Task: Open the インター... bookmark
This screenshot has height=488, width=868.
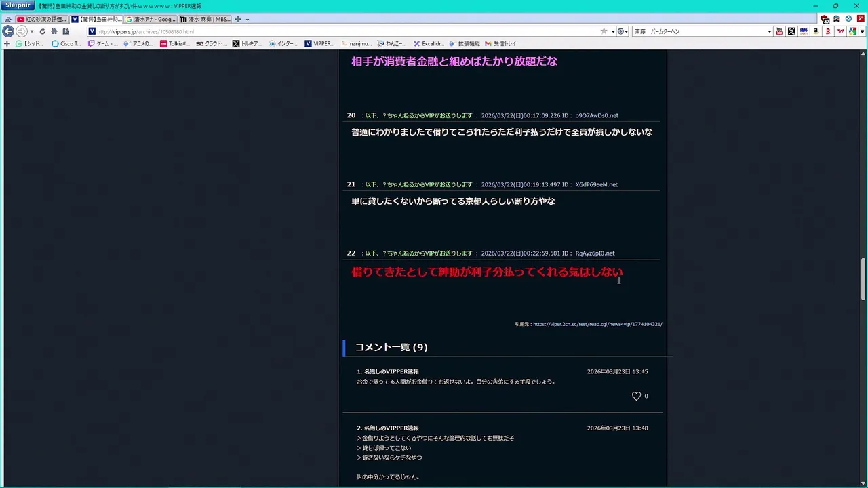Action: click(283, 43)
